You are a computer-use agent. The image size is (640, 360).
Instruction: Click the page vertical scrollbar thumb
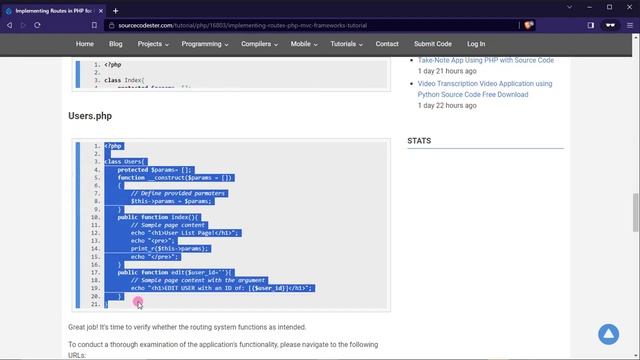[636, 212]
